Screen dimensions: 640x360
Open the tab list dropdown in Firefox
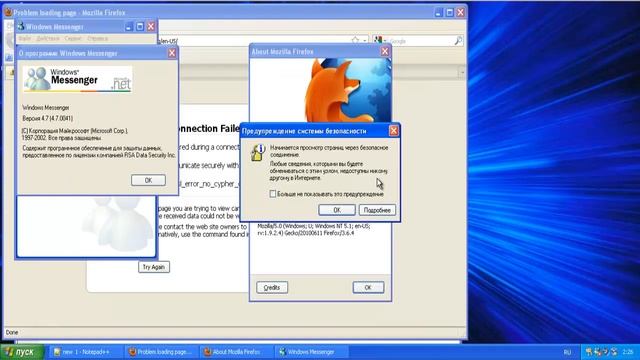tap(462, 73)
